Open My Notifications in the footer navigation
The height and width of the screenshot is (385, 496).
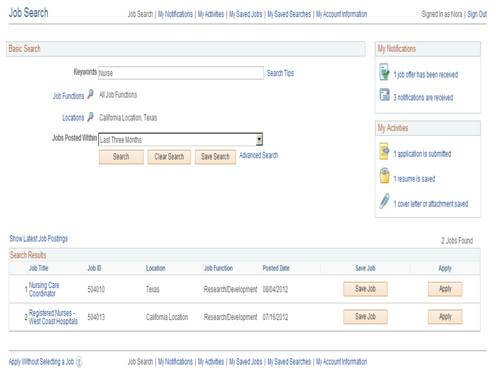pos(175,362)
